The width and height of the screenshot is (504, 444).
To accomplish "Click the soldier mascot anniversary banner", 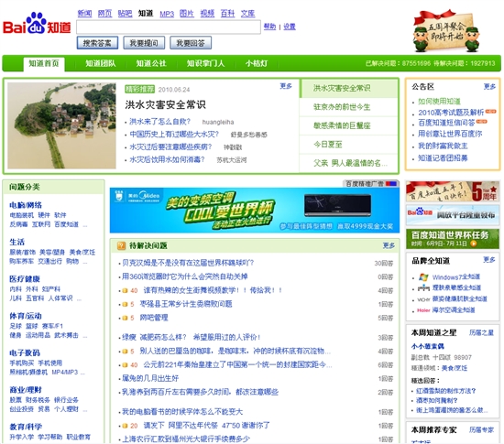I will tap(446, 31).
